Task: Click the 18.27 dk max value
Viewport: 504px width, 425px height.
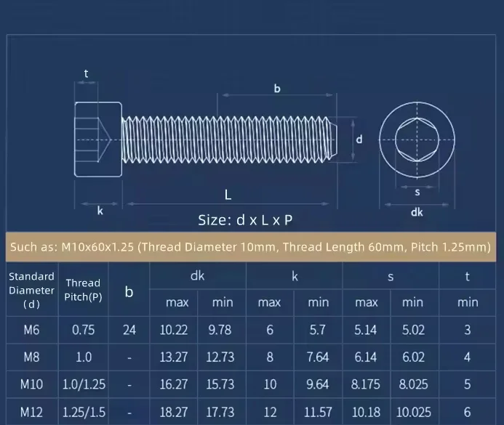Action: (x=174, y=412)
